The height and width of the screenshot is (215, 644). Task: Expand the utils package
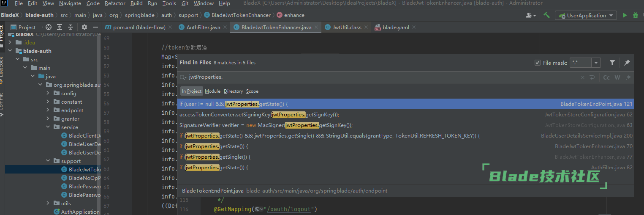pos(48,203)
